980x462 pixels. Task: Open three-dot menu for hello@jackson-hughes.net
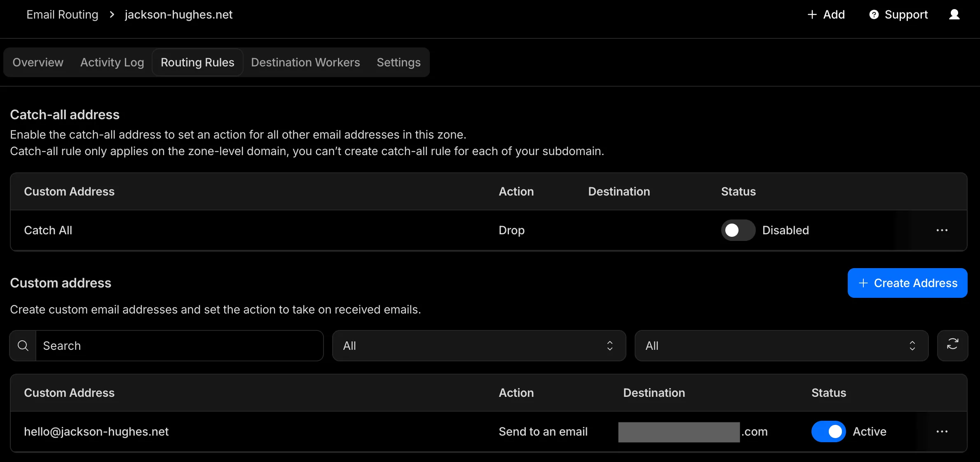tap(942, 431)
